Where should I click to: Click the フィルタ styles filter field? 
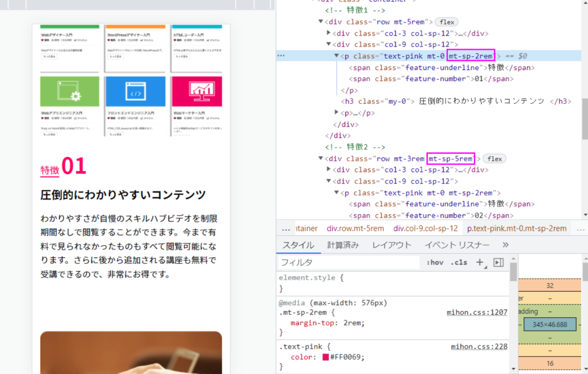pyautogui.click(x=349, y=262)
